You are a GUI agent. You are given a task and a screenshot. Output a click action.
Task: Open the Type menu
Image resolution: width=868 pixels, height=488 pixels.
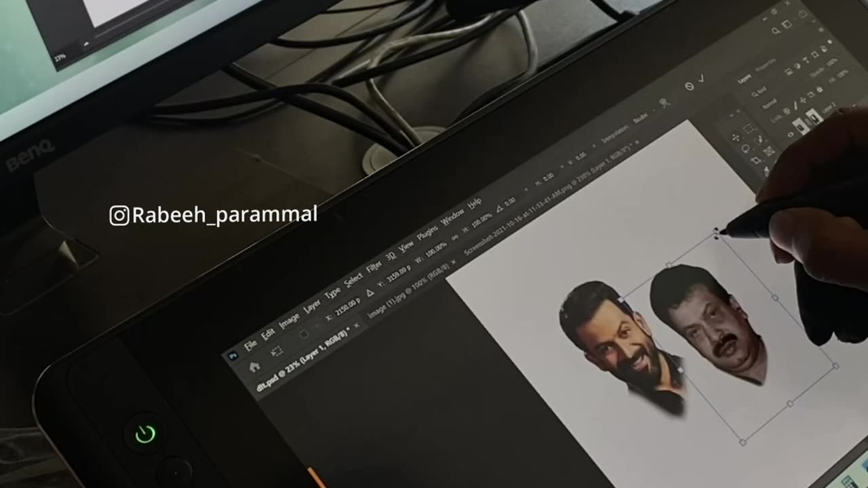point(332,293)
